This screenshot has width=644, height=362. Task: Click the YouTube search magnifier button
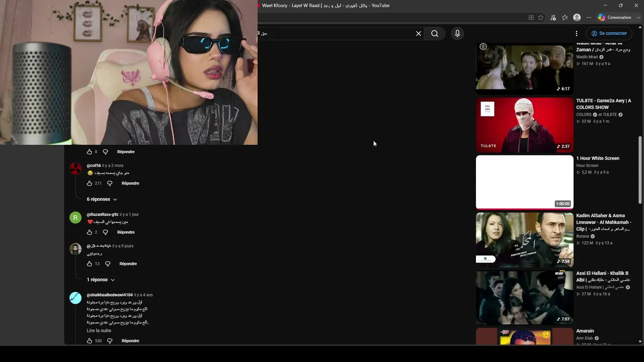pos(435,34)
